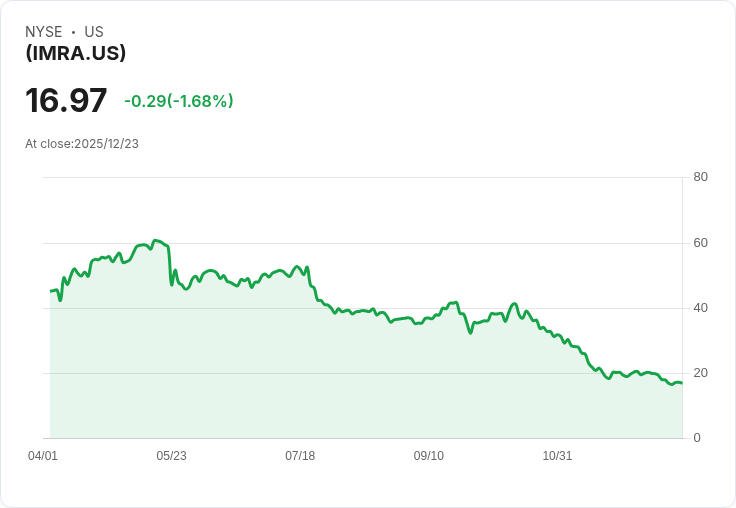Screen dimensions: 736x508
Task: Click the line's starting point at 04/01
Action: pos(51,291)
